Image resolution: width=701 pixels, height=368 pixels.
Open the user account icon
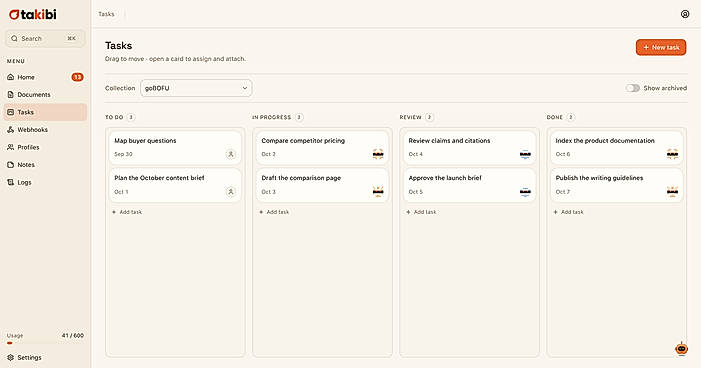pos(684,14)
